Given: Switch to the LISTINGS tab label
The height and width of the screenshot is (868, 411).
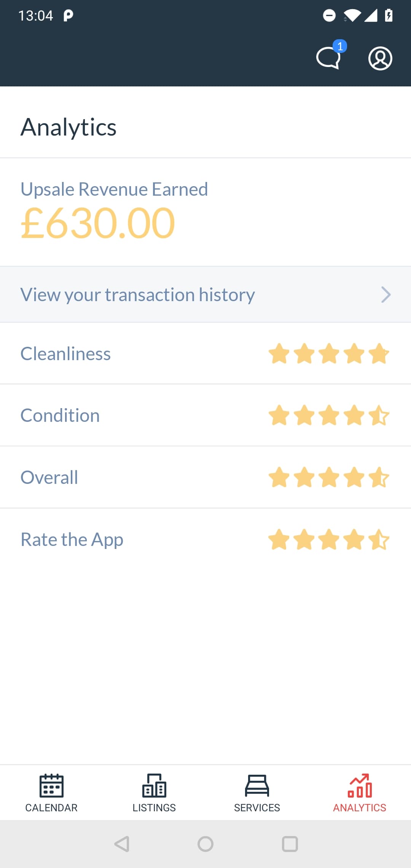Looking at the screenshot, I should click(154, 807).
